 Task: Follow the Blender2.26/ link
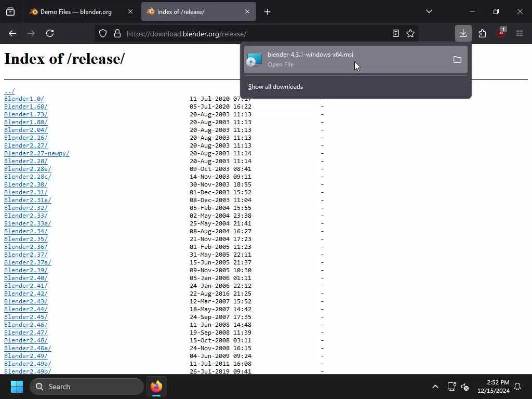26,138
